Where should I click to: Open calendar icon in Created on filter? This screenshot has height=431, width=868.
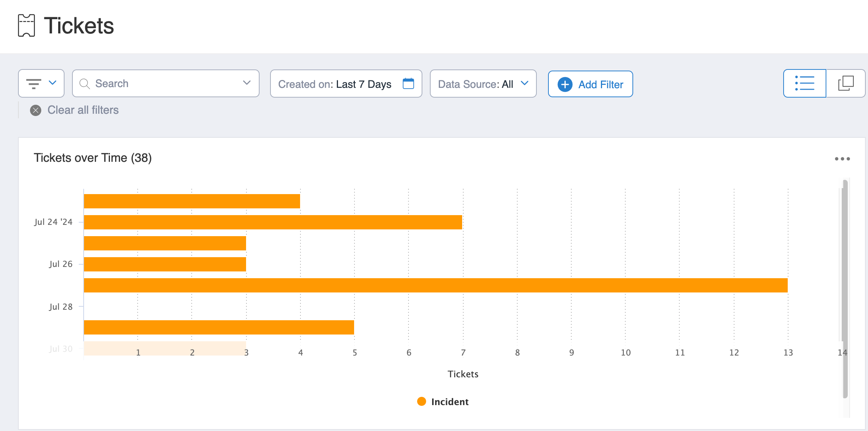408,83
